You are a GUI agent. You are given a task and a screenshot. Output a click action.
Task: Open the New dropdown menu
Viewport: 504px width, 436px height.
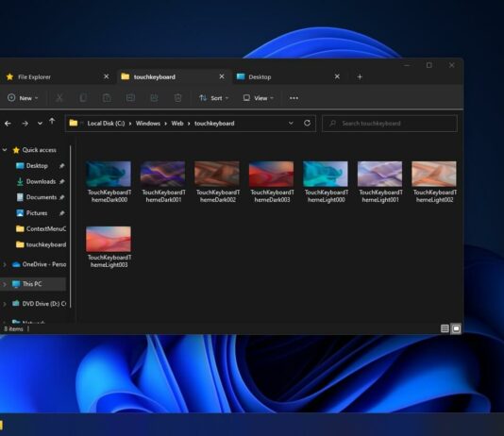click(x=23, y=98)
